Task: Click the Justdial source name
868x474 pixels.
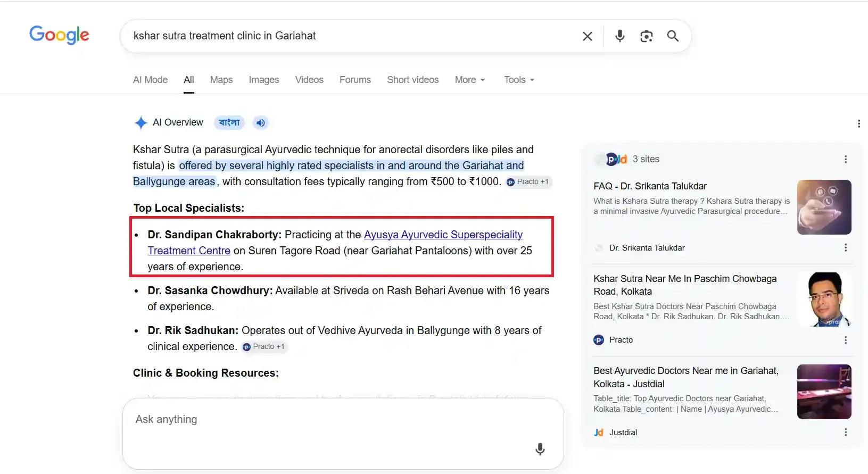Action: tap(623, 433)
